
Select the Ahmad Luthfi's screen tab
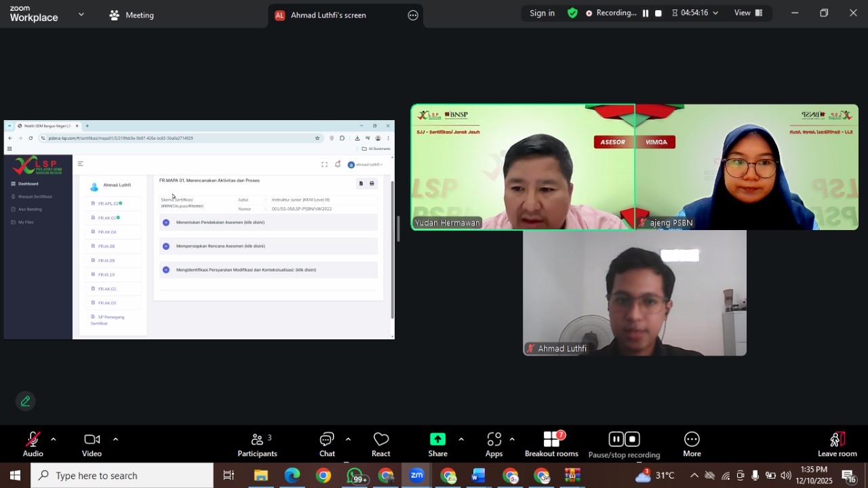(328, 15)
